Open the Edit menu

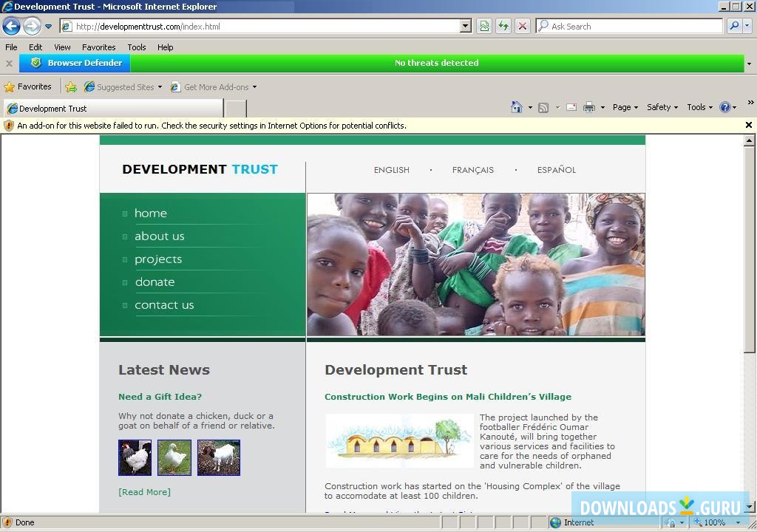[x=35, y=47]
